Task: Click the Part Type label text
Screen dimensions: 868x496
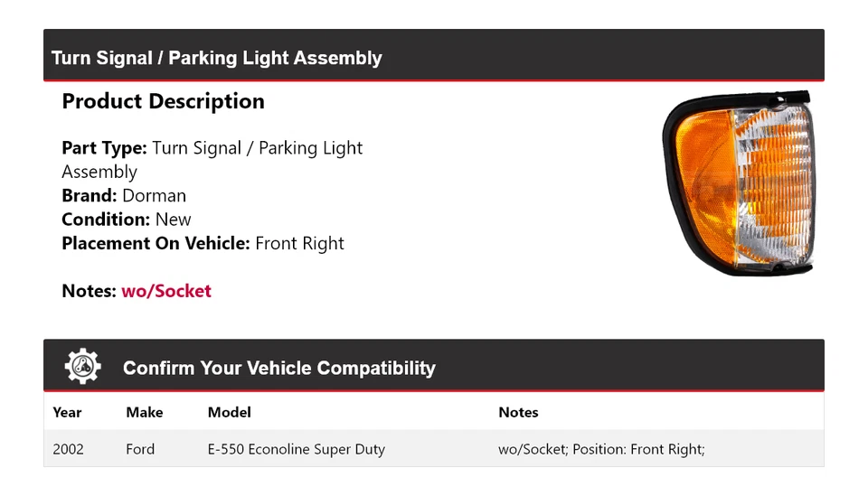Action: pyautogui.click(x=104, y=148)
